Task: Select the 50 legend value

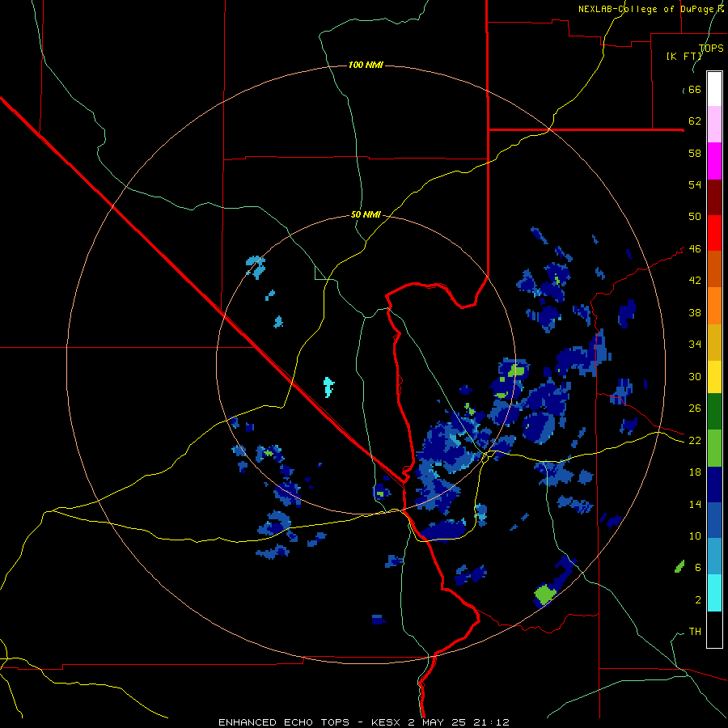Action: [x=695, y=217]
